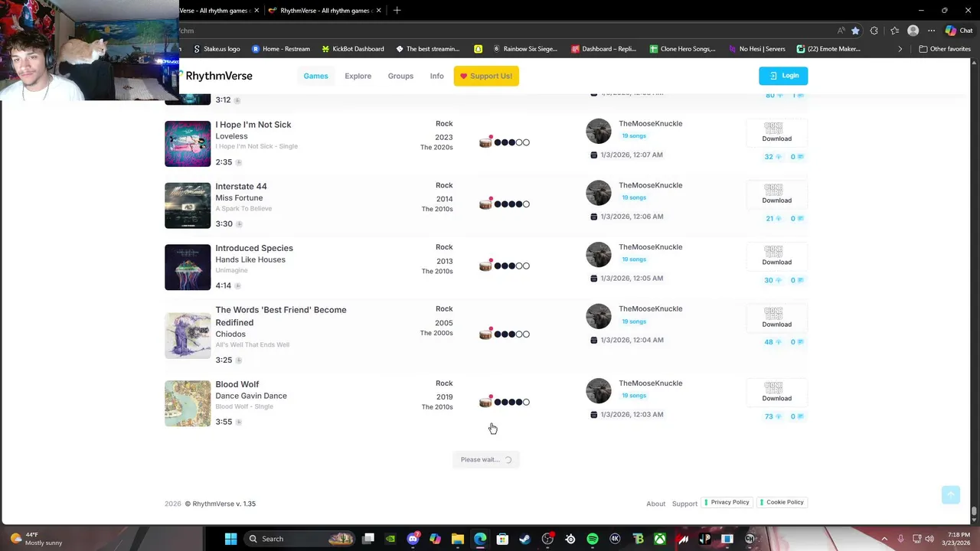Open the Stake.us logo bookmark
980x551 pixels.
click(217, 49)
